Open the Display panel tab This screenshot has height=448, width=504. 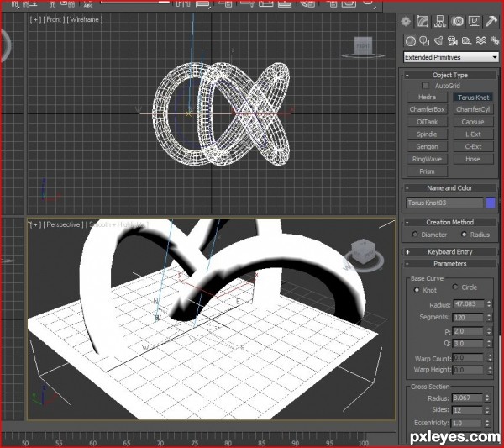474,22
